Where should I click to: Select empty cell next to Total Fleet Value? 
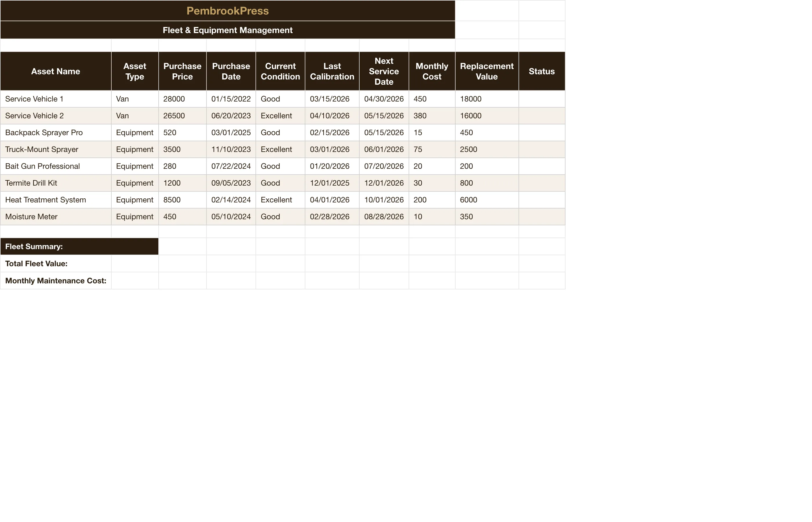[x=135, y=264]
